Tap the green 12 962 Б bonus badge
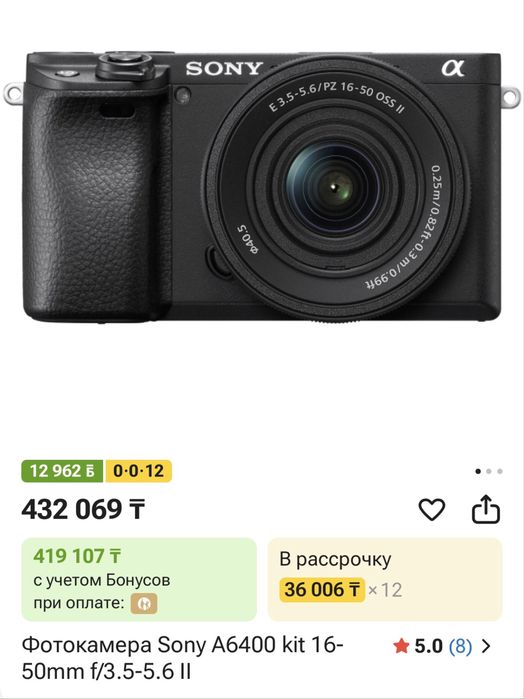524x699 pixels. coord(62,471)
